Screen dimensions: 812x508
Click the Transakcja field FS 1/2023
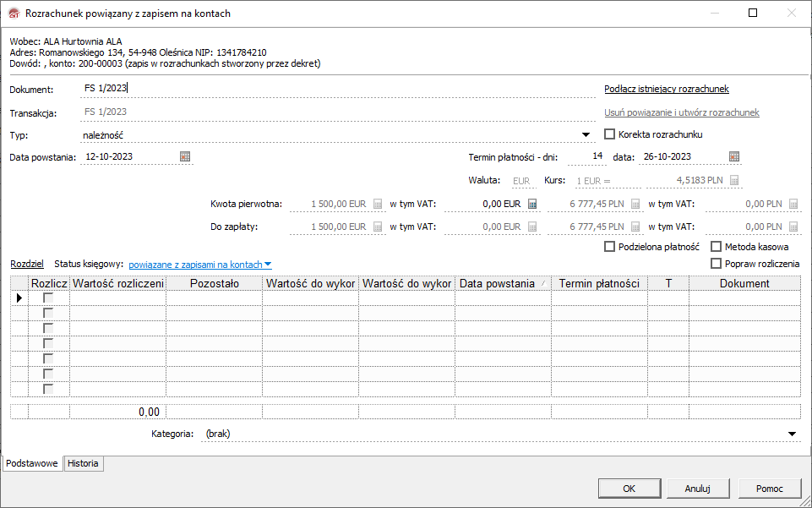click(x=338, y=112)
